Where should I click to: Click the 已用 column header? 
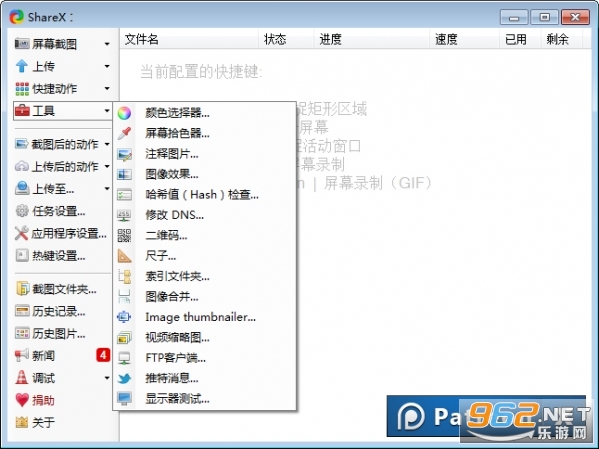tap(520, 39)
